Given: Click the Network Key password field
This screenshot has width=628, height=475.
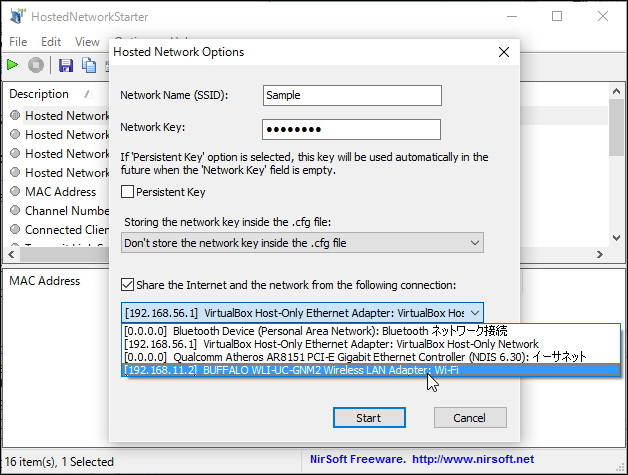Looking at the screenshot, I should point(351,129).
